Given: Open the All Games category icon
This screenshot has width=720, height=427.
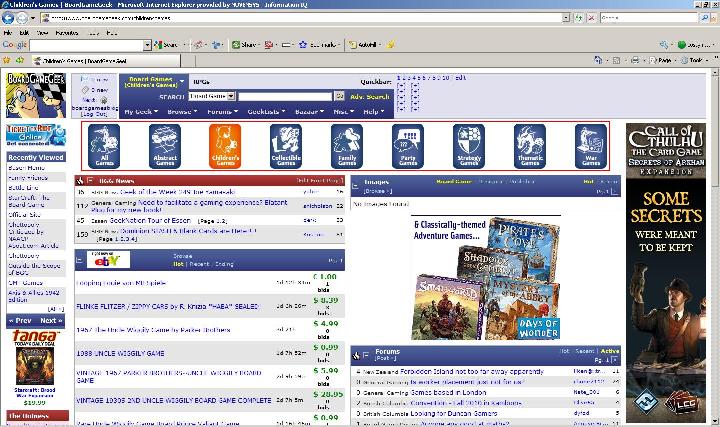Looking at the screenshot, I should point(104,146).
